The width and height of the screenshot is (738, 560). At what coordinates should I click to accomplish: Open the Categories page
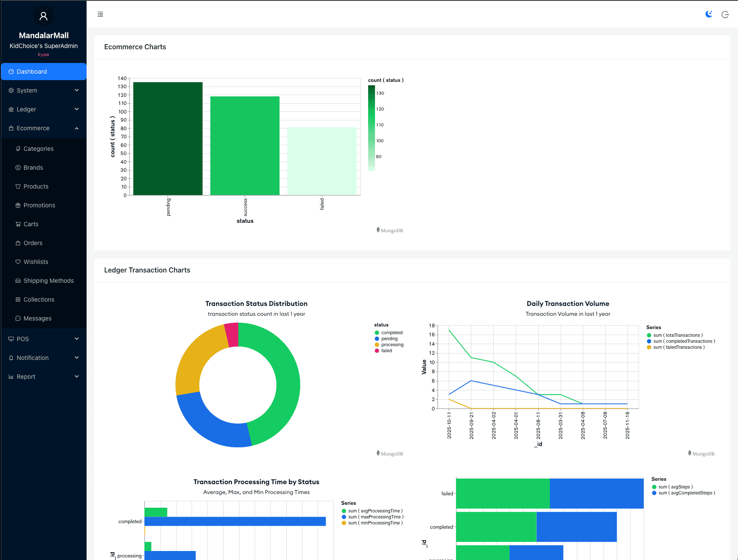(39, 149)
